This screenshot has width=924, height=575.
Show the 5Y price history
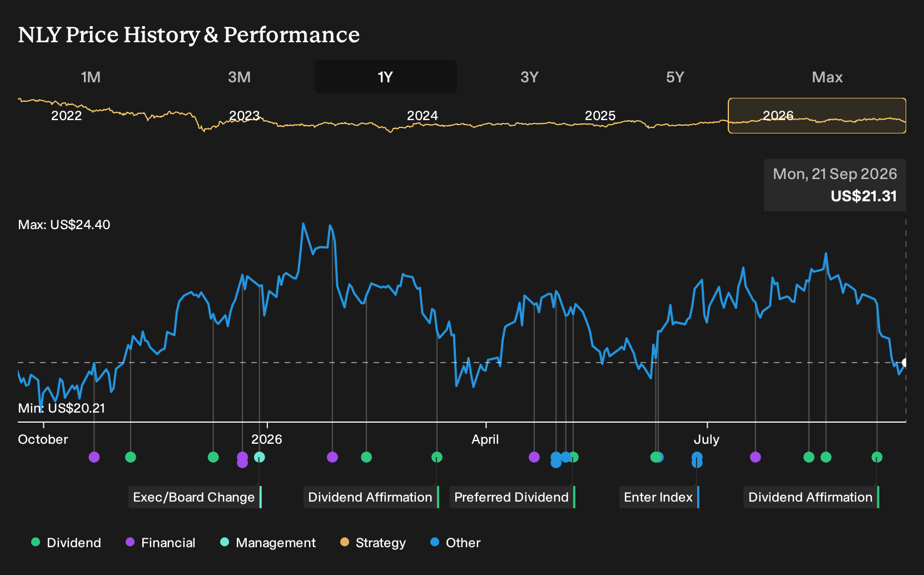[x=675, y=77]
